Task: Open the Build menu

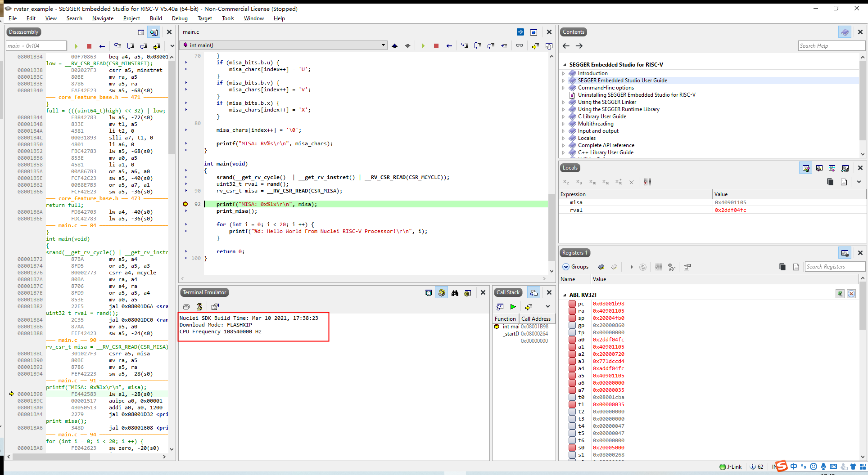Action: coord(156,18)
